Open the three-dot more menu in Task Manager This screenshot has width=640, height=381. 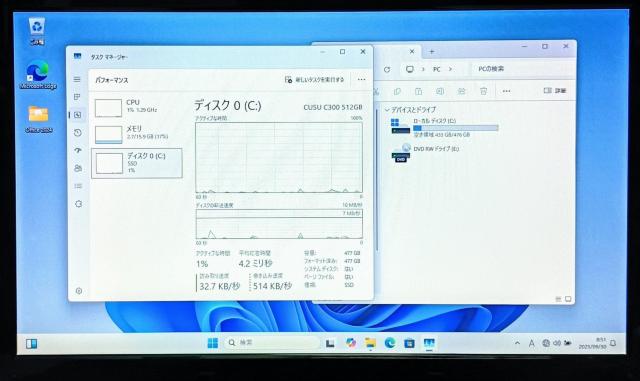pyautogui.click(x=361, y=80)
